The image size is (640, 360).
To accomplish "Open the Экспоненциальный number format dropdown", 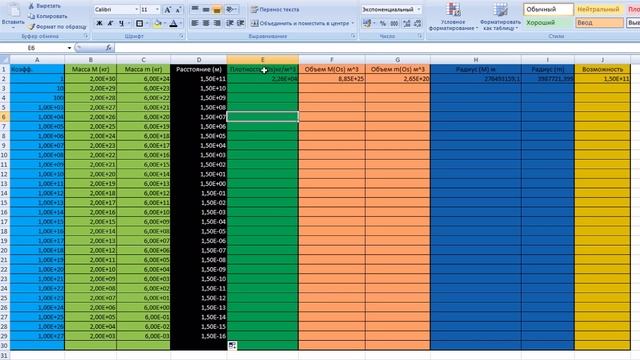I will coord(419,9).
